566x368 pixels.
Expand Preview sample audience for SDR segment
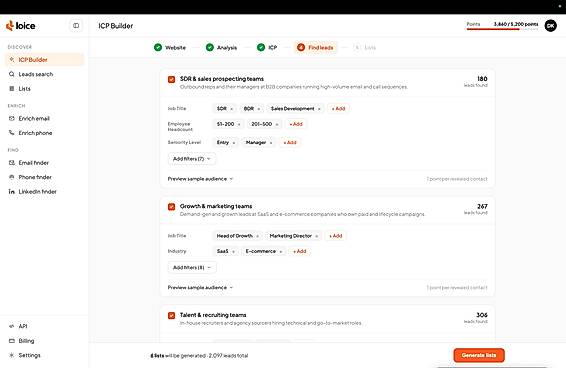pos(200,179)
